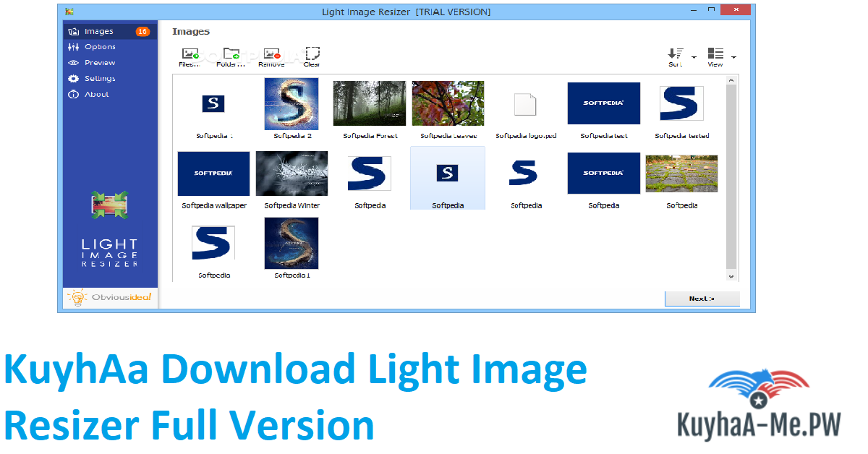The image size is (868, 454).
Task: Select the Softpedia tested thumbnail
Action: (682, 103)
